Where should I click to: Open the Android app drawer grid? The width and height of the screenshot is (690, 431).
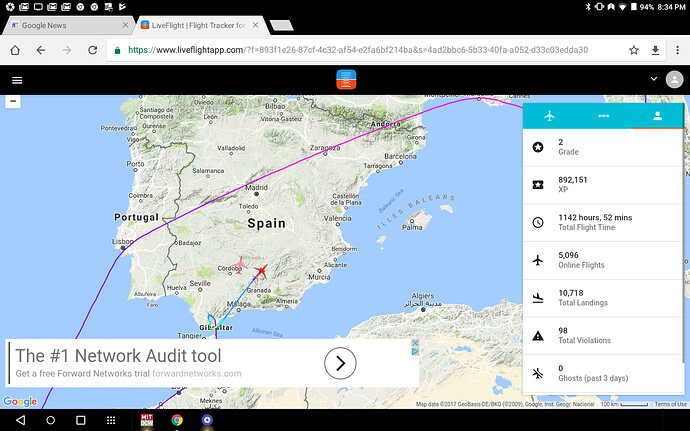tap(111, 420)
